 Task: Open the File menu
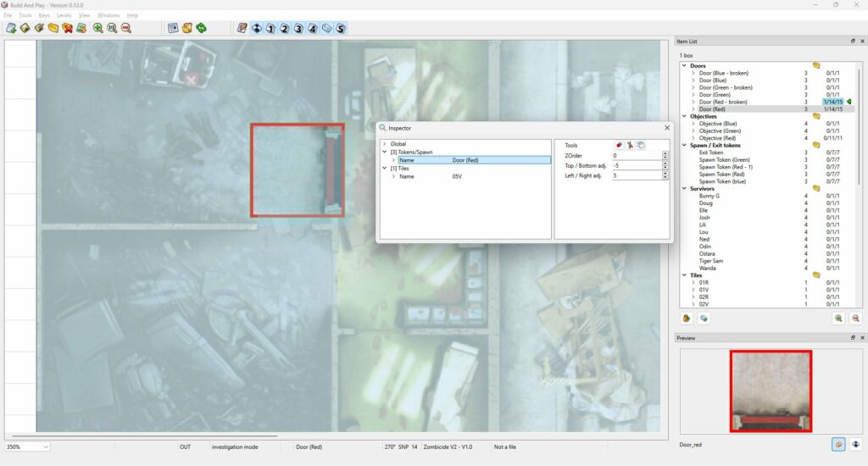8,15
